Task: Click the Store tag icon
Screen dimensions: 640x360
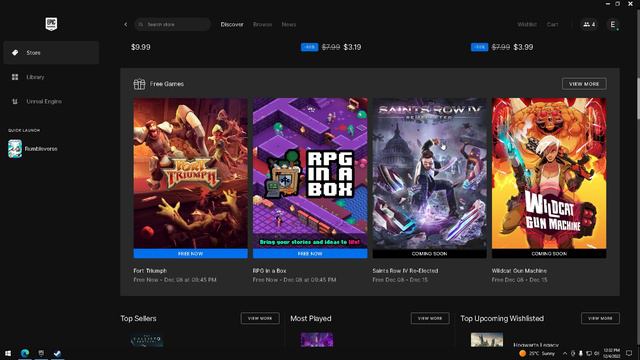Action: coord(15,53)
